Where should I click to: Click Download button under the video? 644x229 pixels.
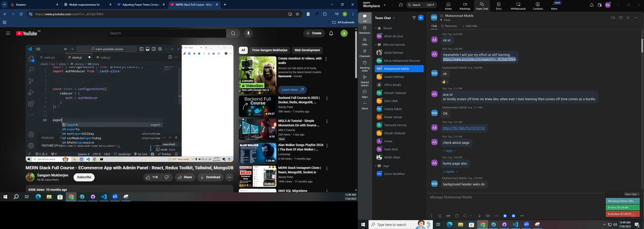[x=210, y=177]
